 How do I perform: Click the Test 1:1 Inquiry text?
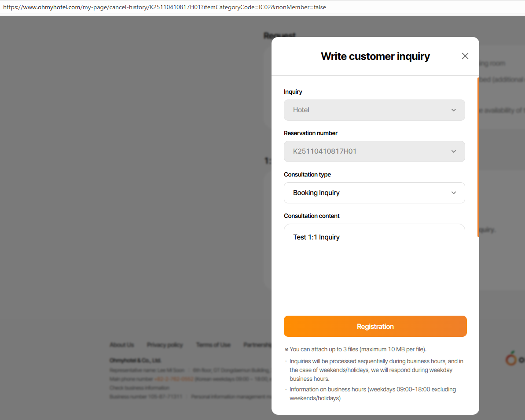tap(316, 237)
